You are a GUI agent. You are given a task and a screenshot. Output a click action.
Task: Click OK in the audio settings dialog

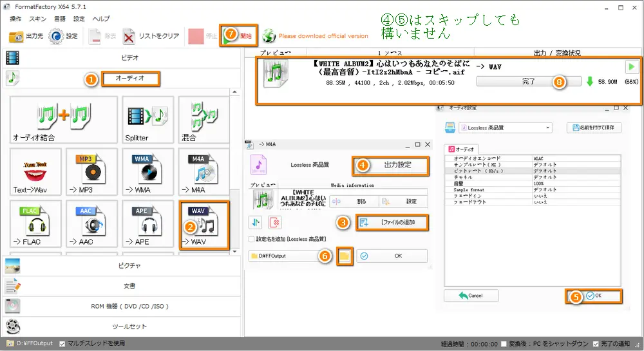pyautogui.click(x=594, y=296)
